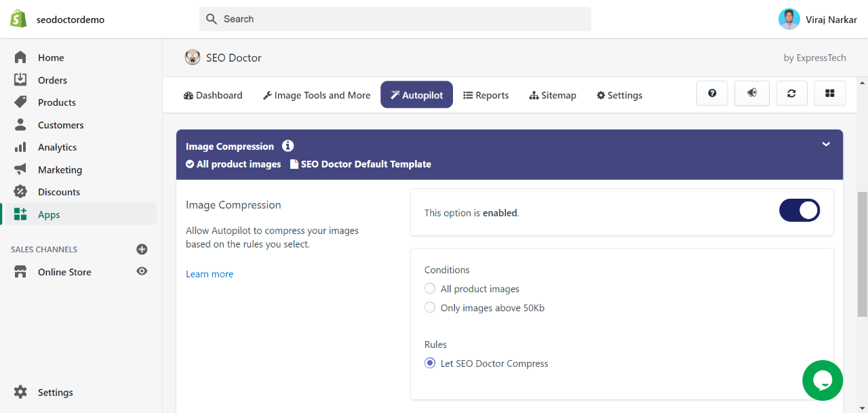Screen dimensions: 868x413
Task: Open the green chat widget
Action: tap(823, 380)
